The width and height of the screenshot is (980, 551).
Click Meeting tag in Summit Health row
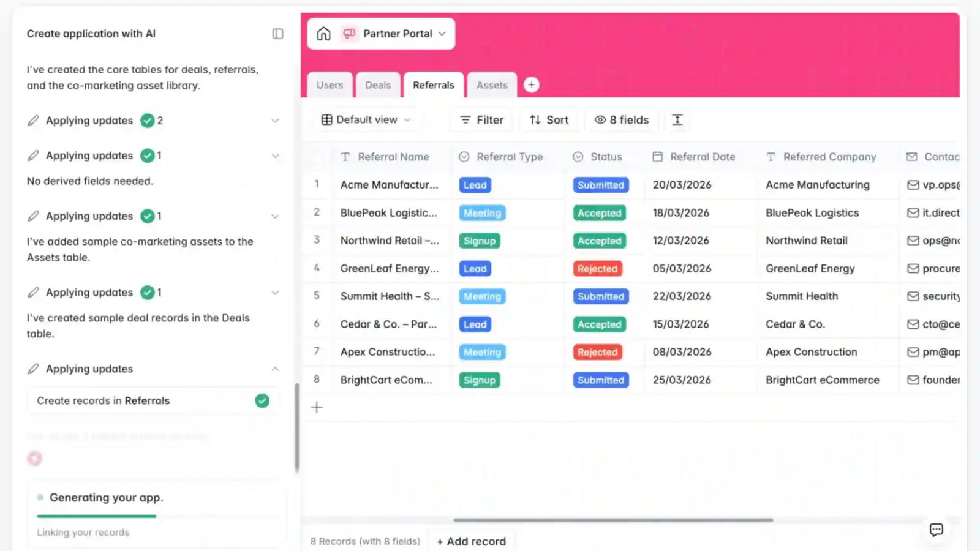coord(482,296)
